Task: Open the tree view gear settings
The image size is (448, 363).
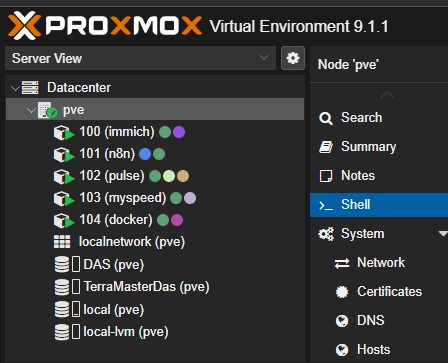Action: coord(293,58)
